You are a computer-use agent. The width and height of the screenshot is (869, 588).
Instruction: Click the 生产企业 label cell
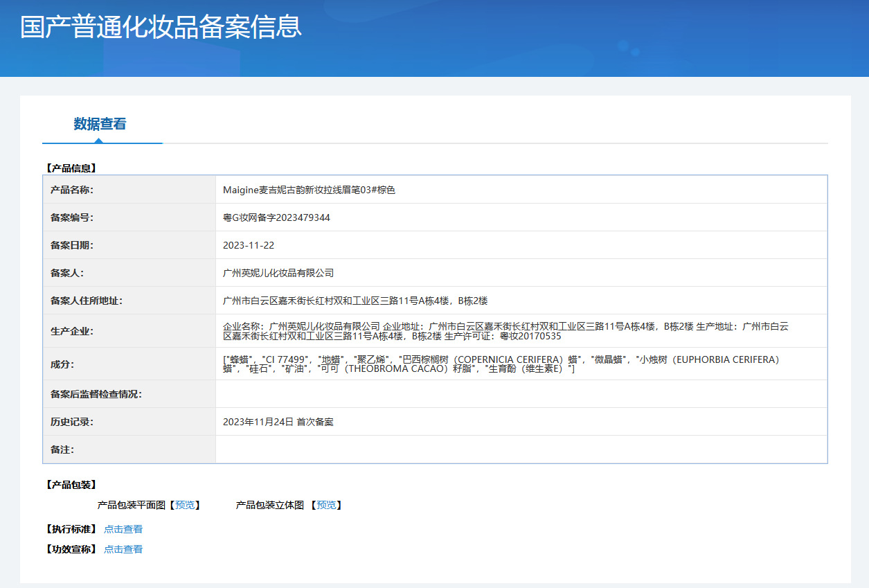129,331
